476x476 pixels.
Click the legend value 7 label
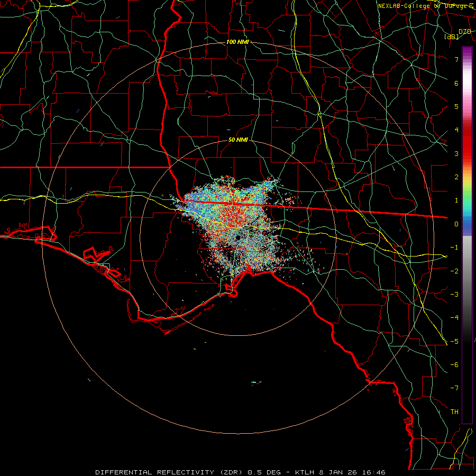click(x=456, y=60)
